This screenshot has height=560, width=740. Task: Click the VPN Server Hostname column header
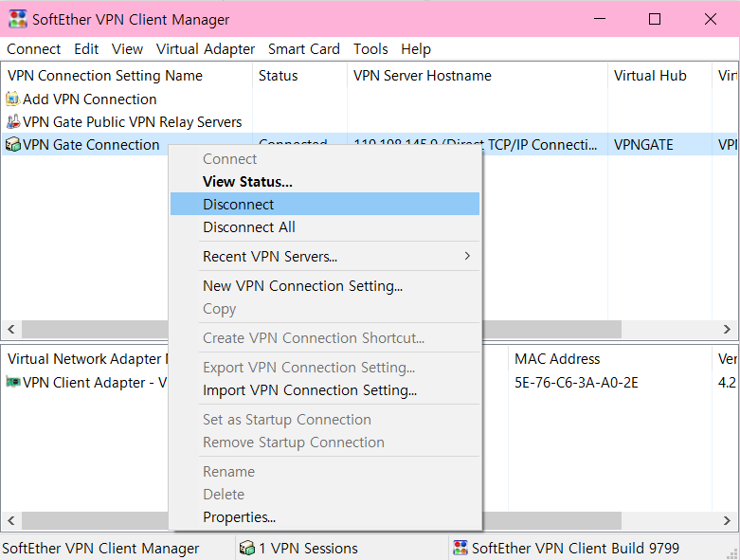point(478,76)
